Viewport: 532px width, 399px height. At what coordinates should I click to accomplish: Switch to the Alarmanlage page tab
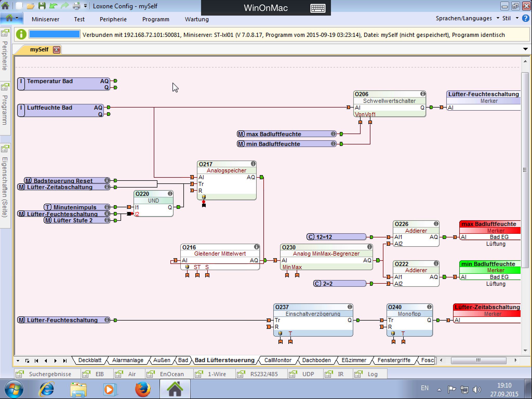(128, 360)
